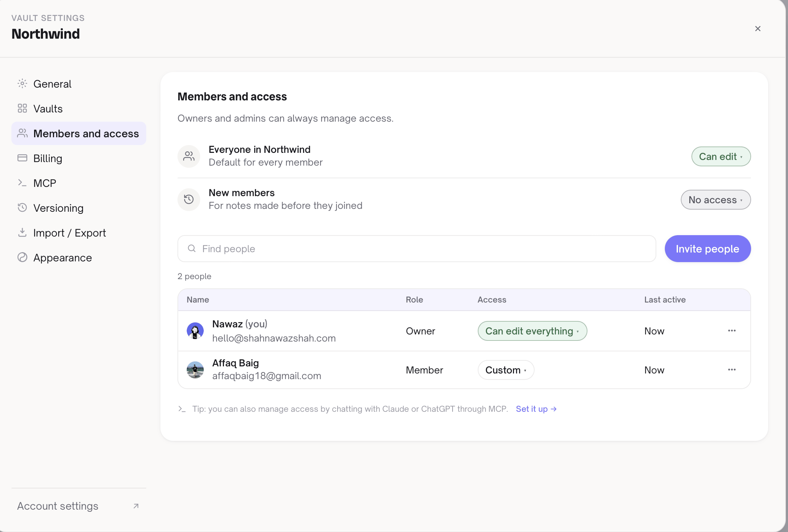Image resolution: width=788 pixels, height=532 pixels.
Task: Click the MCP terminal icon in sidebar
Action: coord(22,183)
